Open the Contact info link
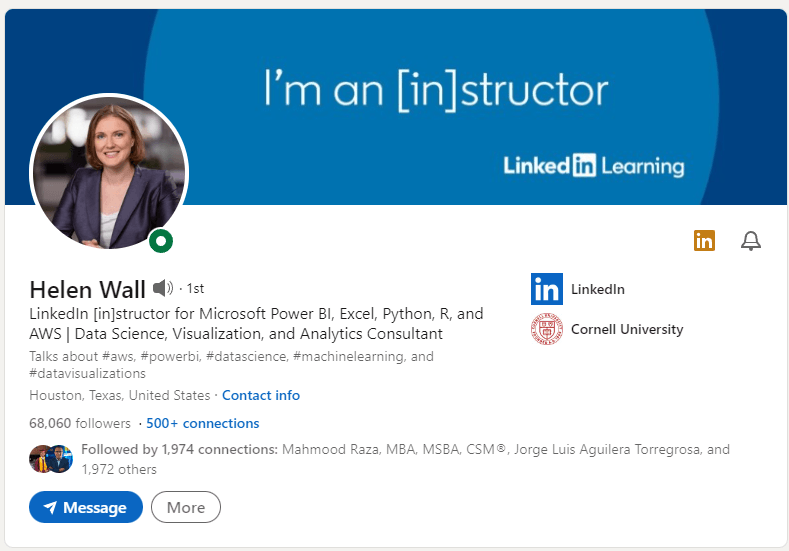 pyautogui.click(x=261, y=395)
